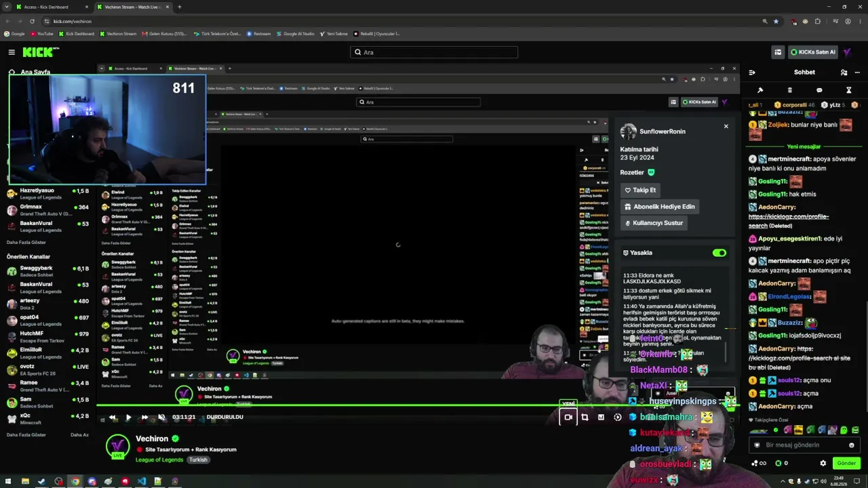Focus the Bir mesaj gönderin chat input
This screenshot has width=868, height=488.
tap(803, 445)
